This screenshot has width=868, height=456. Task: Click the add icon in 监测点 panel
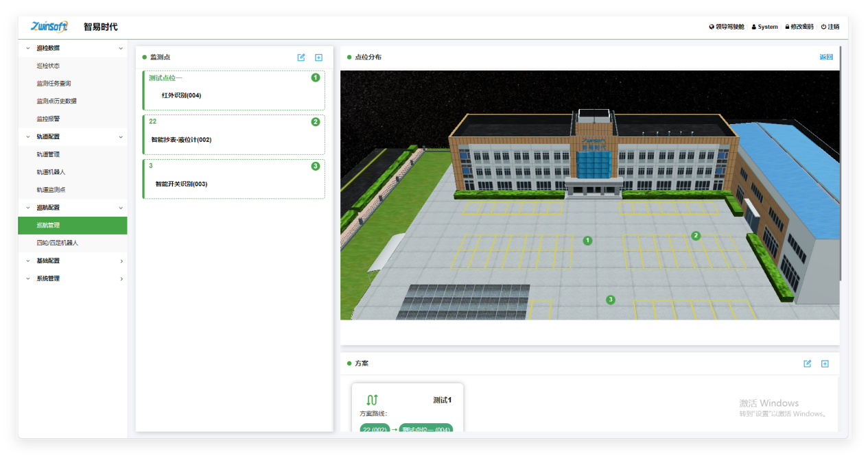click(318, 58)
